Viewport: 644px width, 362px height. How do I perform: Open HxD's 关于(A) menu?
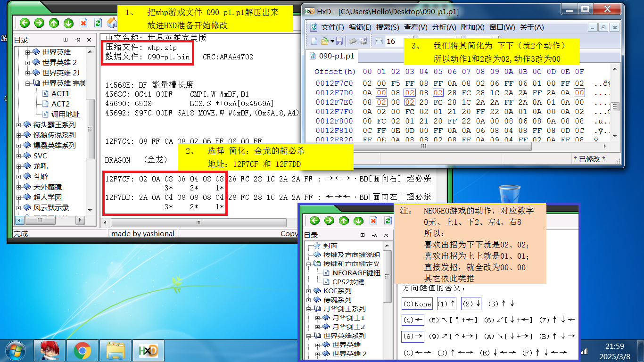click(x=531, y=27)
